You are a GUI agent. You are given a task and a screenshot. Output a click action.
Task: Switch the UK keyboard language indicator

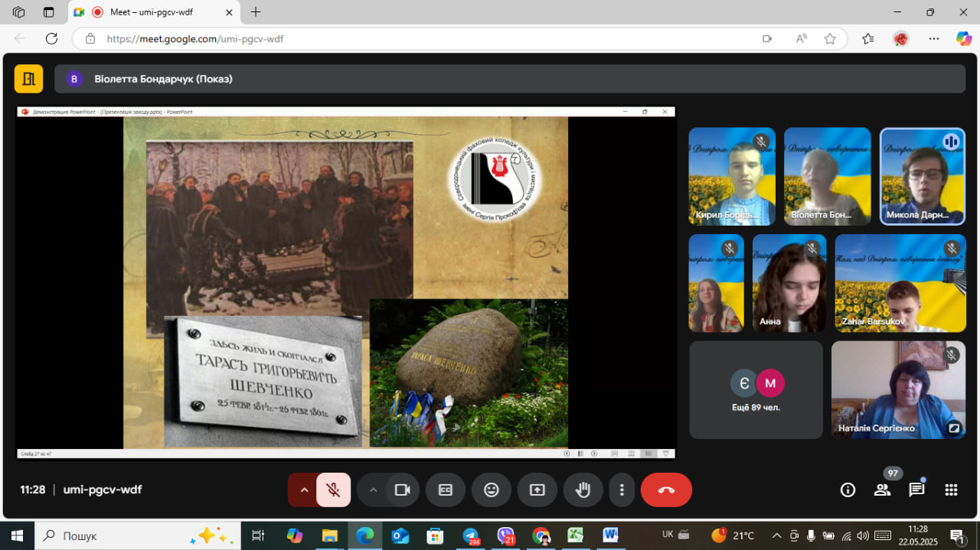(668, 535)
